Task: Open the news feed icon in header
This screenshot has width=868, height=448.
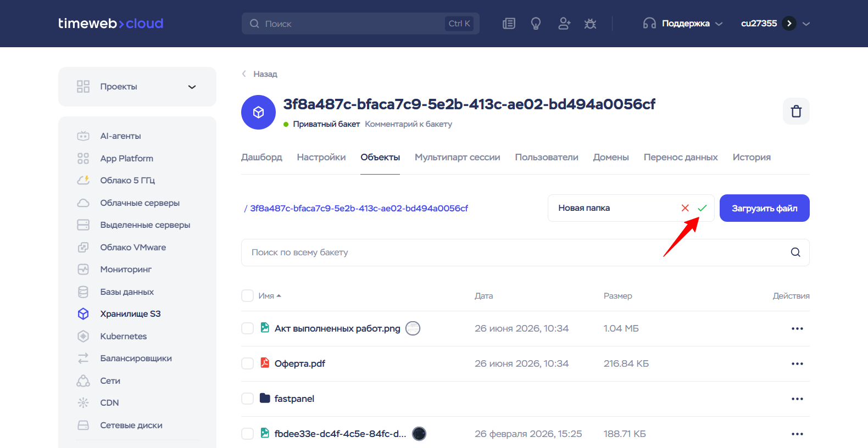Action: 509,24
